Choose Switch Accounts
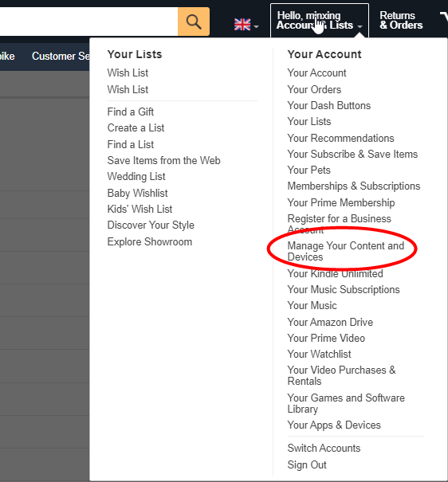The image size is (448, 482). click(324, 448)
